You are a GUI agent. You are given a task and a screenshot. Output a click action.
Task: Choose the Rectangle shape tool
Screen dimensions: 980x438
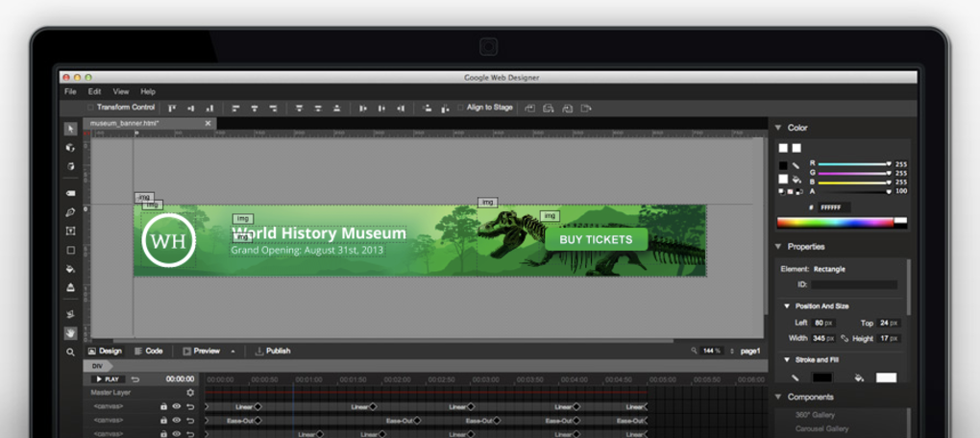pos(70,250)
